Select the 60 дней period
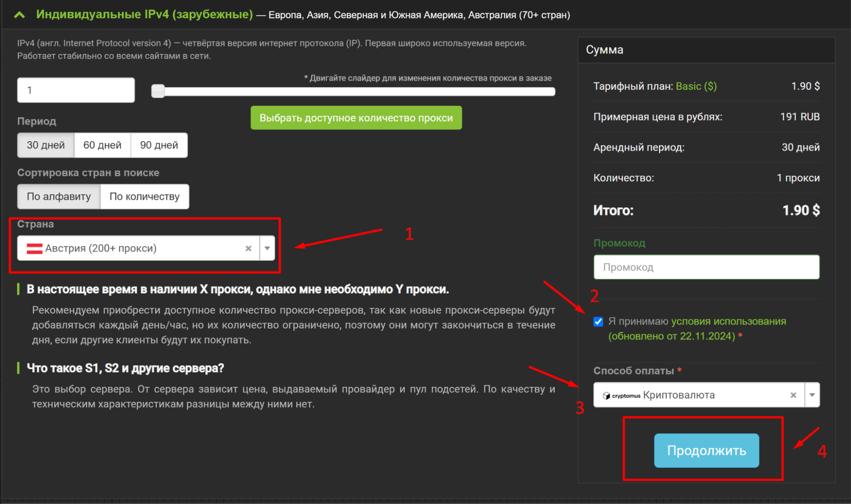This screenshot has height=504, width=851. tap(102, 145)
